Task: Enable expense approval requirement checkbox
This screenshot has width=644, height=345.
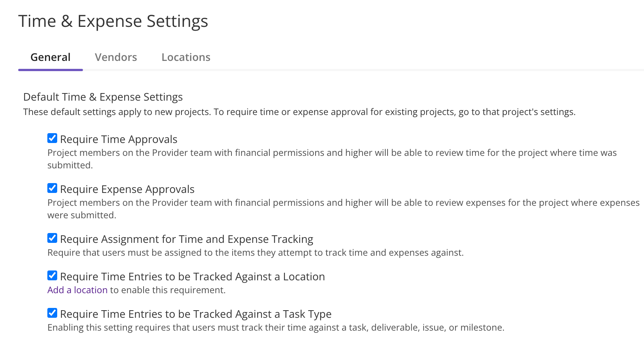Action: [52, 188]
